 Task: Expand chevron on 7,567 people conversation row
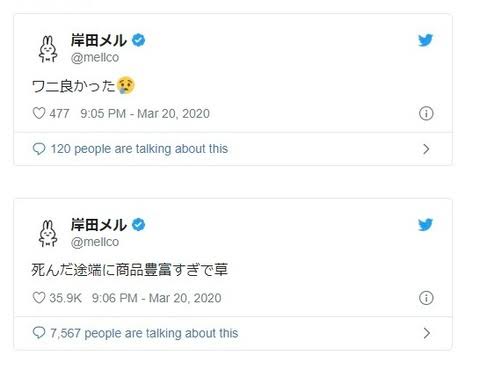pos(426,333)
